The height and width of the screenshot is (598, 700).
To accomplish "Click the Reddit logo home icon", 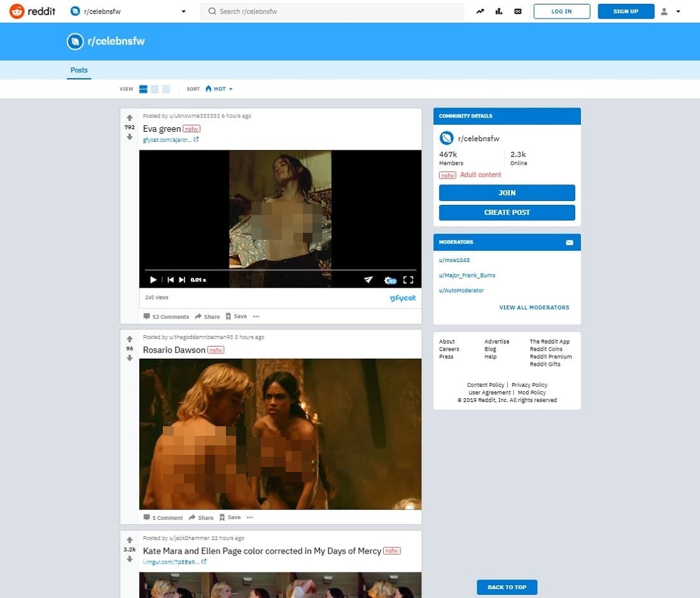I will click(x=17, y=11).
